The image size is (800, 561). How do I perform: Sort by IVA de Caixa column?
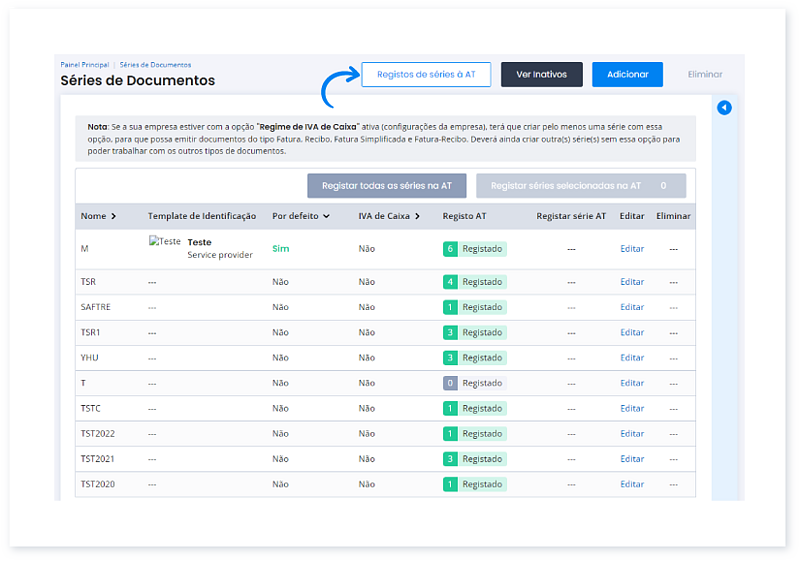point(389,216)
